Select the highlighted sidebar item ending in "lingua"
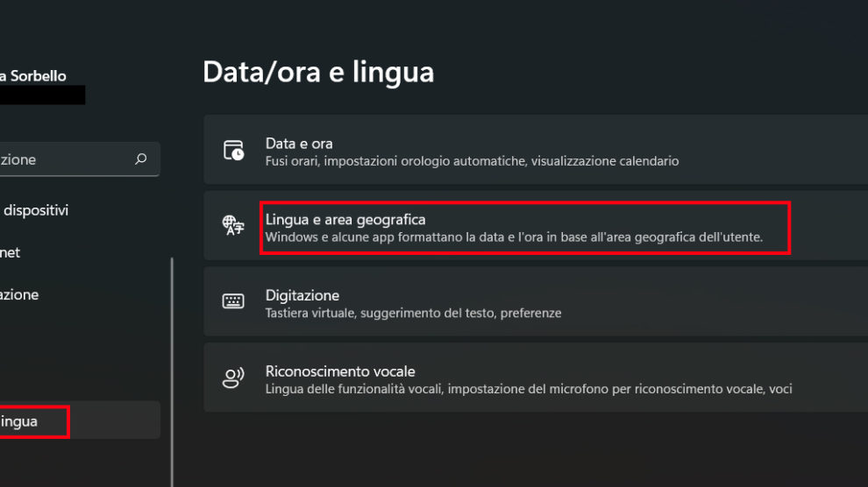Screen dimensions: 868x487 19,421
